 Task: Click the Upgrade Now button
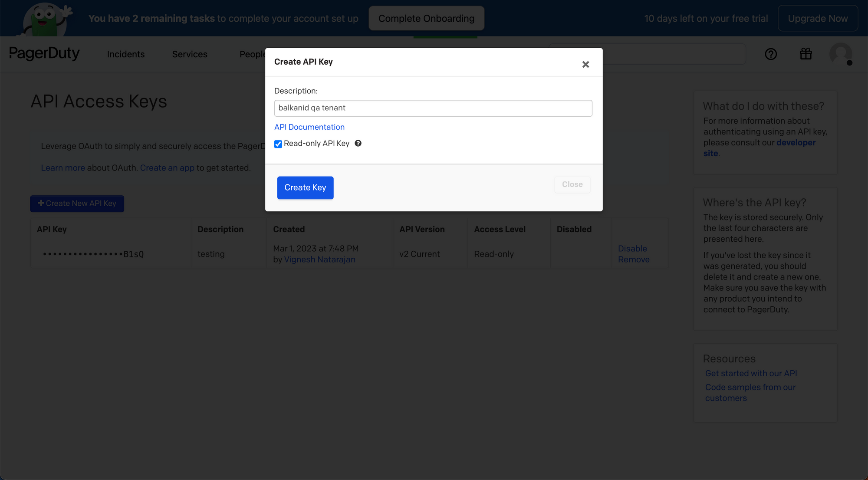click(x=818, y=19)
